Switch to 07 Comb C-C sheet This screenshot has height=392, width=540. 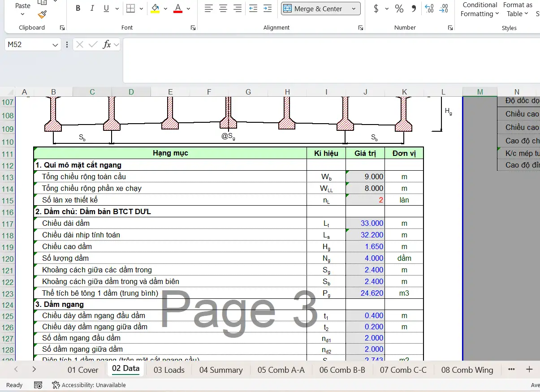pos(403,370)
